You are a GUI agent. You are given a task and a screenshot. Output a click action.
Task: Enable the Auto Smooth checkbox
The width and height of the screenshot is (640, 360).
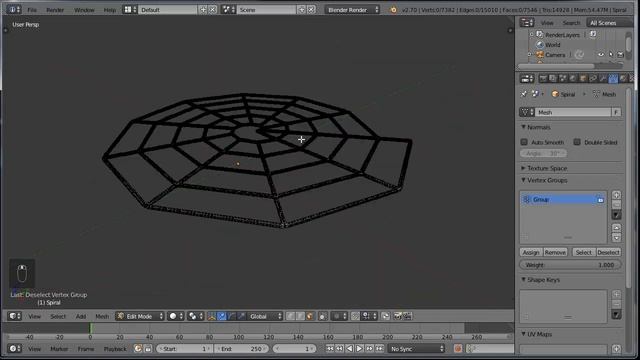(x=524, y=142)
